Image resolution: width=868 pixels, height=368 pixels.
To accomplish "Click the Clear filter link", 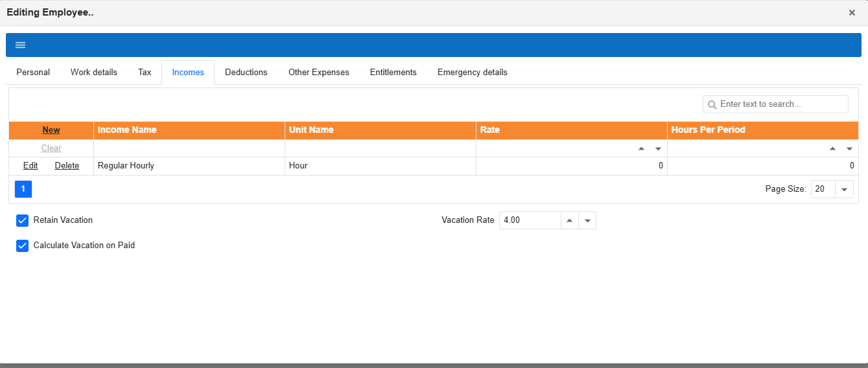I will coord(51,148).
